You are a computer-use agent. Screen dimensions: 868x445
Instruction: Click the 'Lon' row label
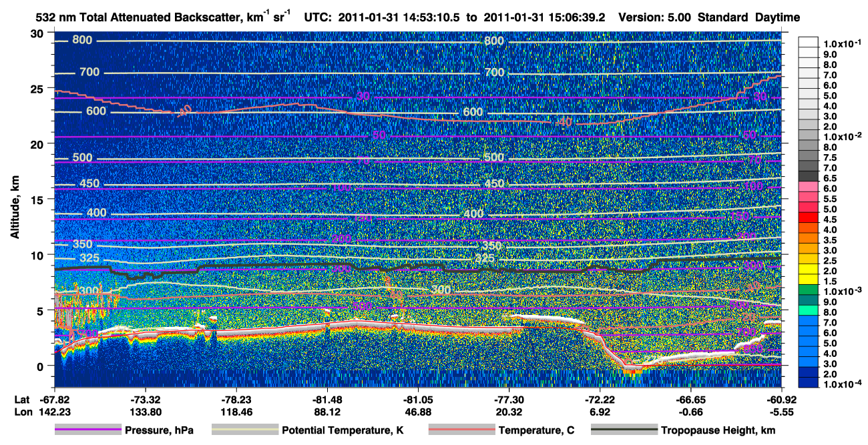coord(22,412)
